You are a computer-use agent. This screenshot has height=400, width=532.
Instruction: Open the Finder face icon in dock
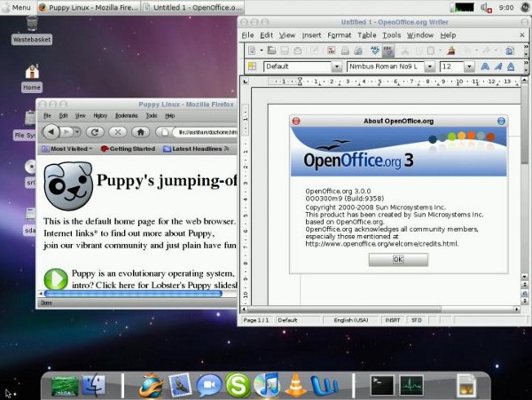94,385
